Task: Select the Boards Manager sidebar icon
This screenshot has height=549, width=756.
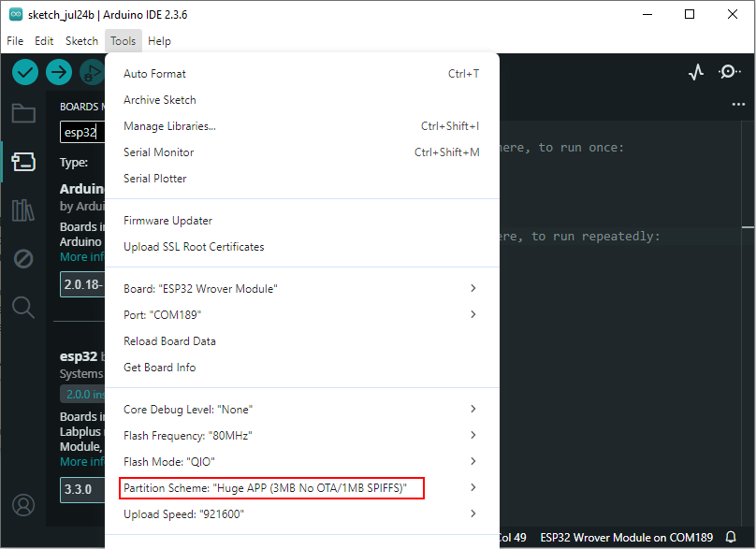Action: [x=23, y=162]
